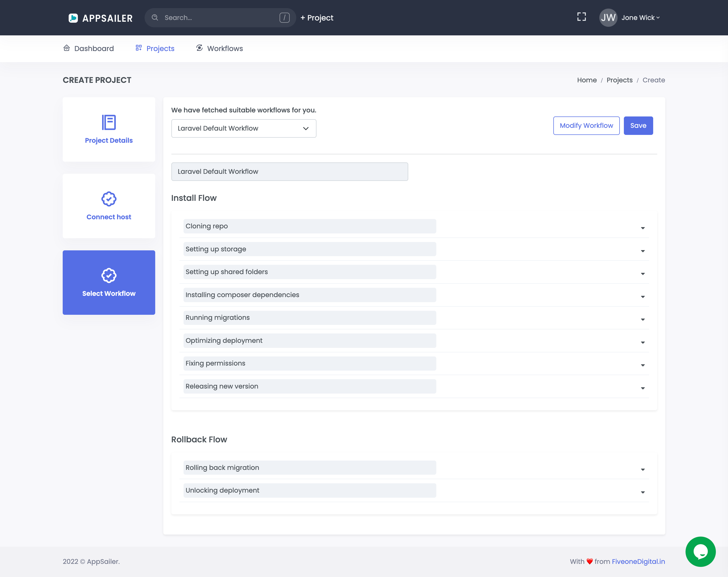Click the Connect host badge icon
728x577 pixels.
[109, 199]
